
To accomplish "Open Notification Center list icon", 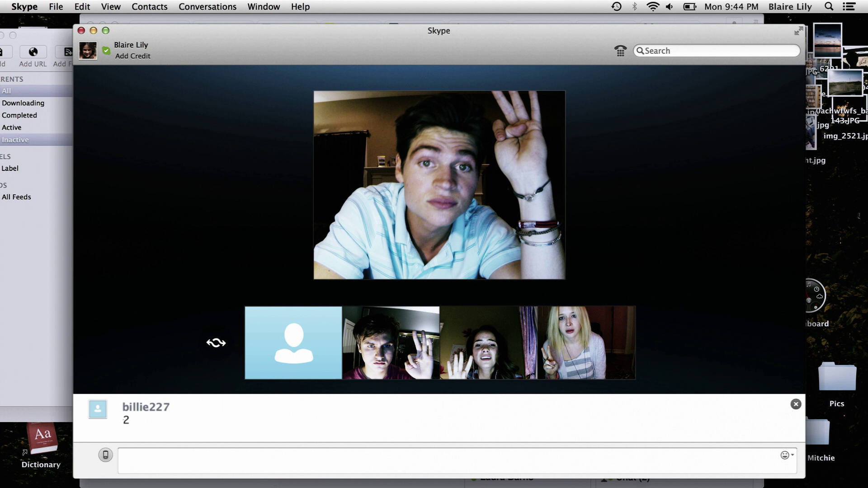I will point(849,6).
